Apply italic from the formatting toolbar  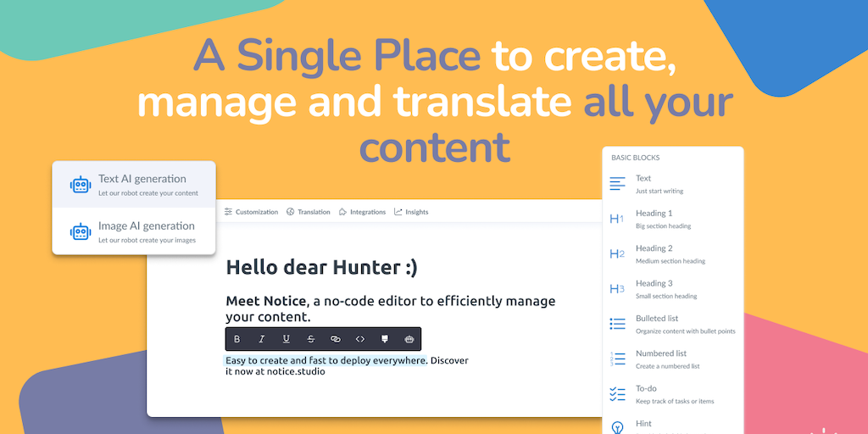point(262,339)
